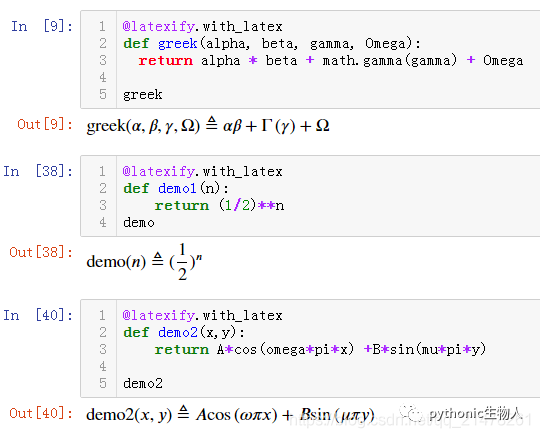This screenshot has width=540, height=438.
Task: Click '@latexify.with_latex' decorator in cell 40
Action: tap(202, 315)
